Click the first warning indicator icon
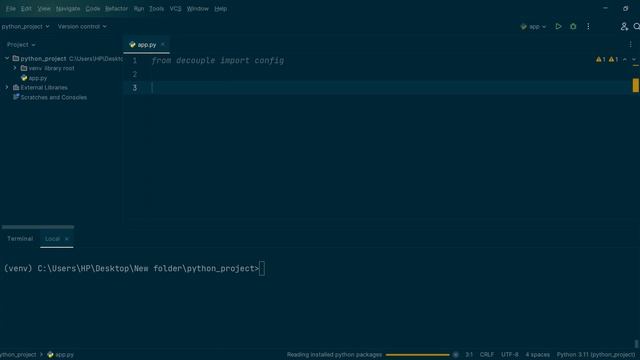The image size is (640, 360). [x=600, y=60]
